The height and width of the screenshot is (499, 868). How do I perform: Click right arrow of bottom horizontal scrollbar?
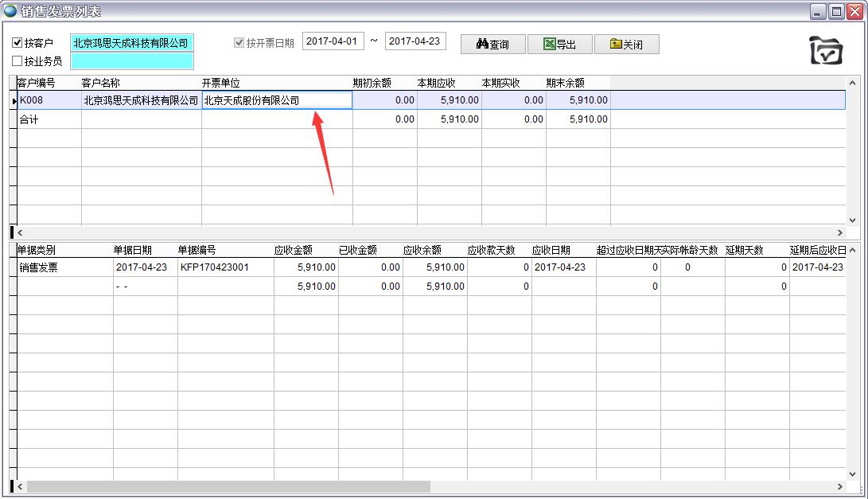[x=840, y=486]
